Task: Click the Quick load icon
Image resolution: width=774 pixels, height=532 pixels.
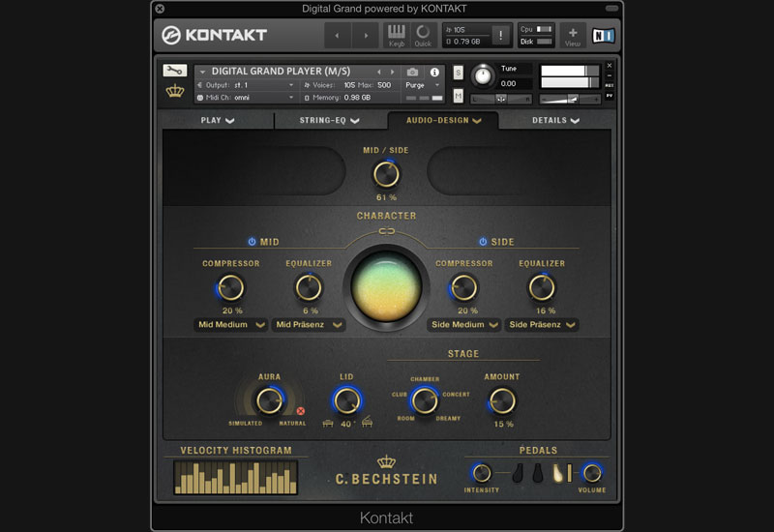Action: (x=423, y=35)
